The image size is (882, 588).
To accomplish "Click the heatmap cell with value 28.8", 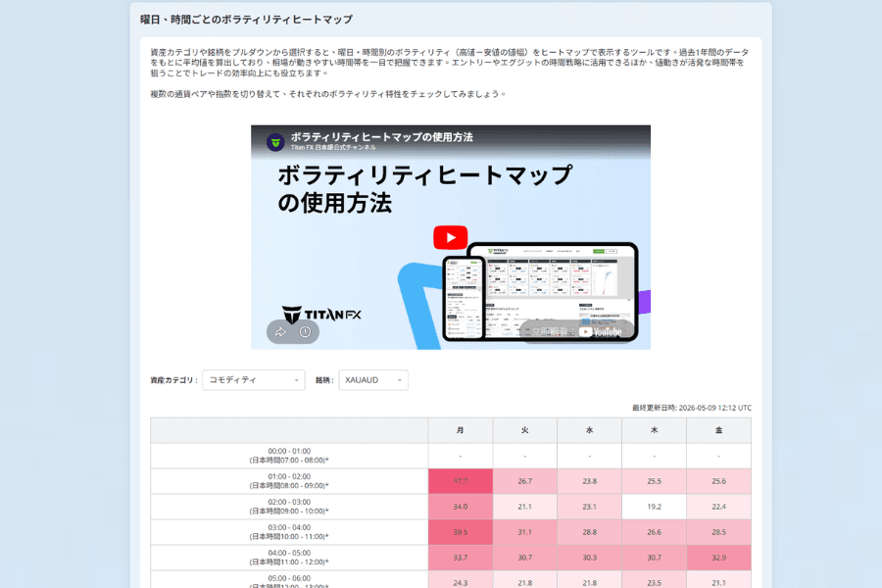I will click(x=590, y=532).
